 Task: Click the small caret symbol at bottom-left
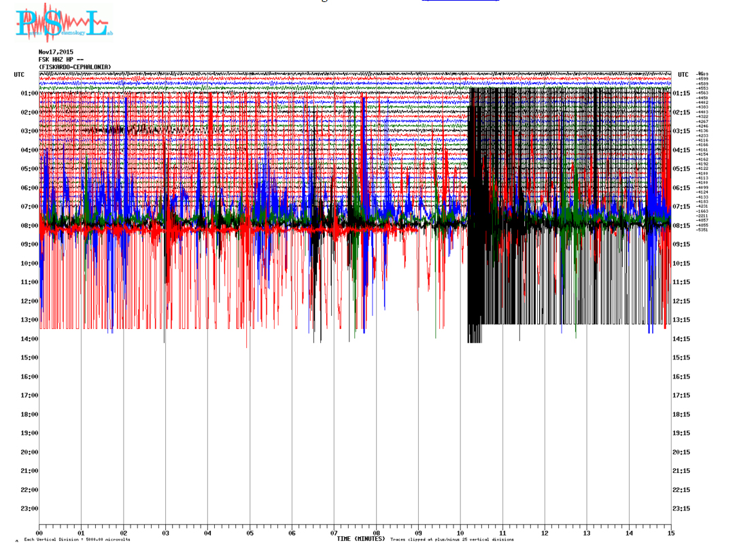click(x=16, y=541)
